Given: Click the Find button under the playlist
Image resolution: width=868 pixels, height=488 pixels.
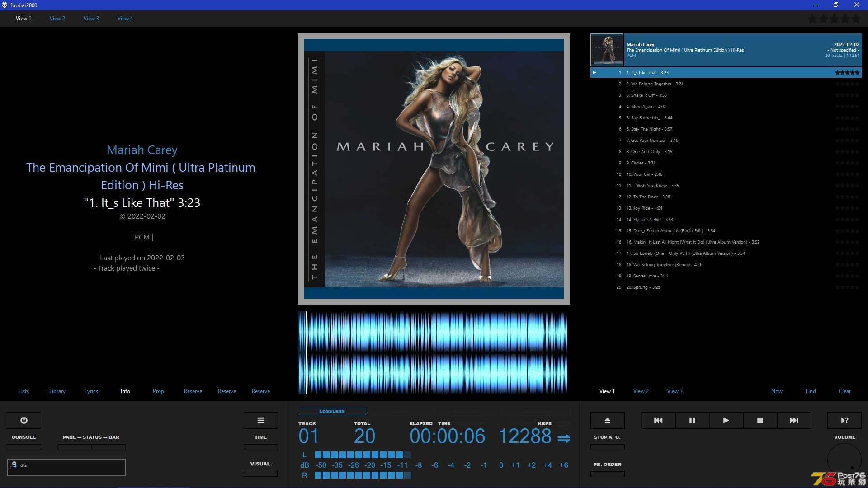Looking at the screenshot, I should 811,391.
